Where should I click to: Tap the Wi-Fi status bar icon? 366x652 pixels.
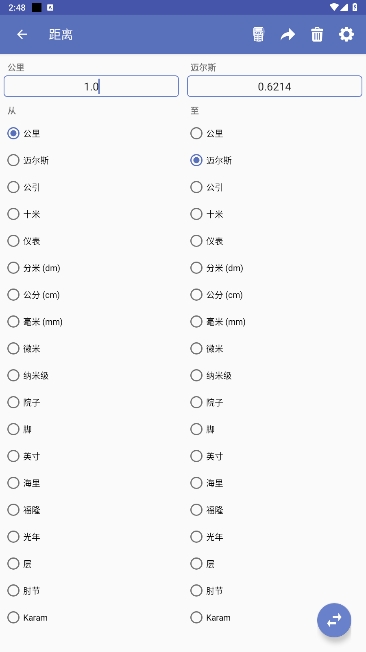[334, 7]
